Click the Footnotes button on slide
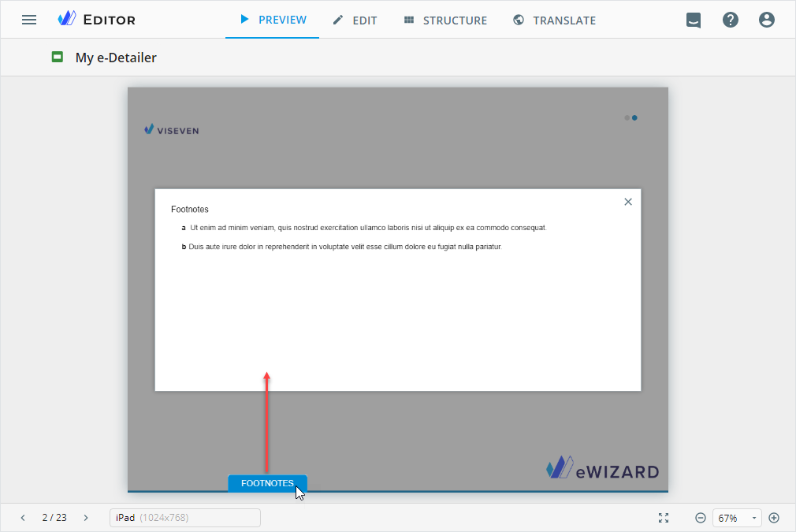Image resolution: width=796 pixels, height=532 pixels. pos(267,483)
